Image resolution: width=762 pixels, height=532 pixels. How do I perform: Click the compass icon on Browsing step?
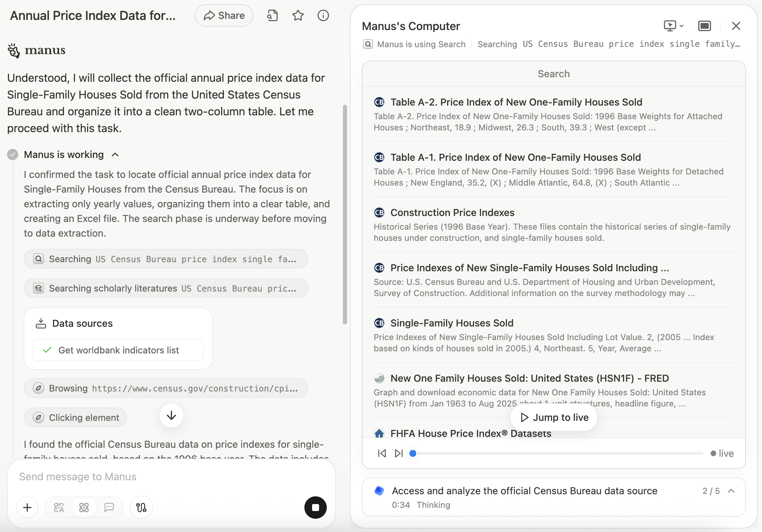click(38, 388)
